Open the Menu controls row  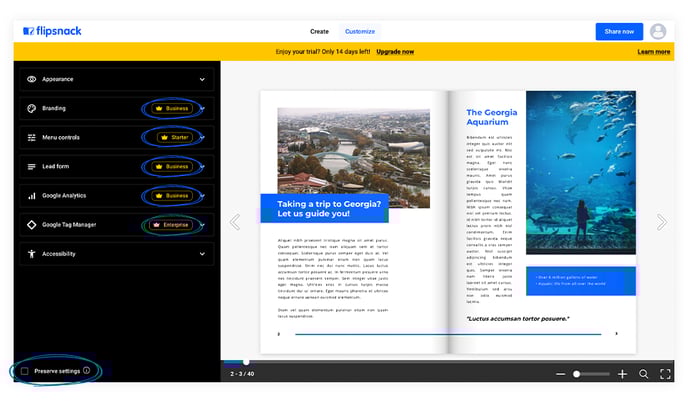(x=117, y=137)
